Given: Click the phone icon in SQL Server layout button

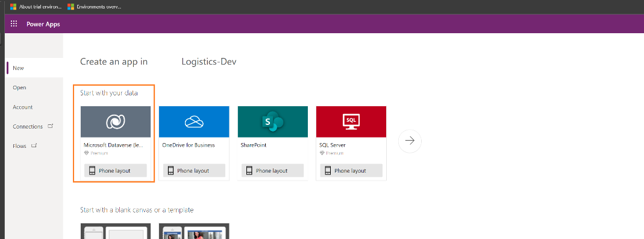Looking at the screenshot, I should 328,171.
